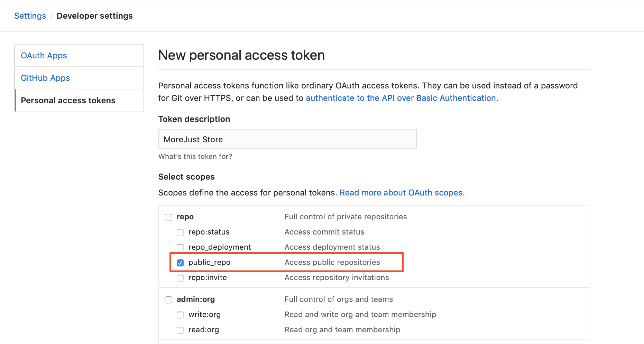
Task: Enable the repo:invite scope
Action: (180, 278)
